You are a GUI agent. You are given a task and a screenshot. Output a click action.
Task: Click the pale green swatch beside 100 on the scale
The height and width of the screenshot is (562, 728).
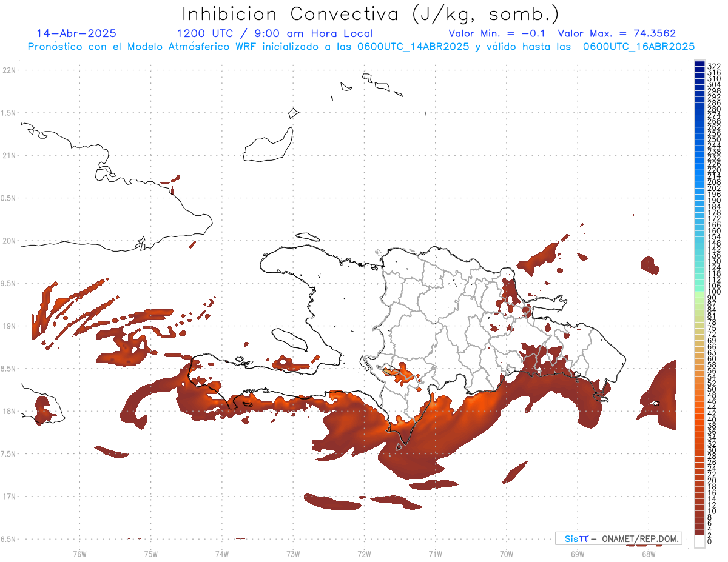point(699,293)
